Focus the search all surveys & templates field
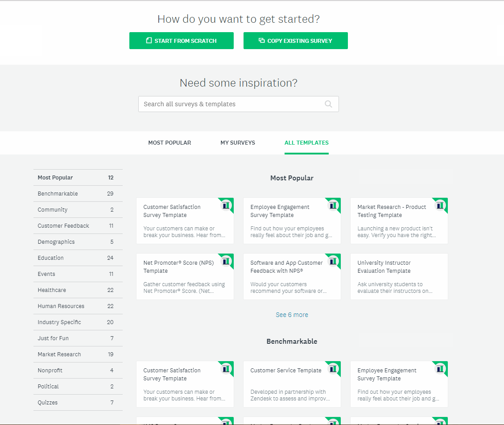This screenshot has height=425, width=504. [239, 104]
